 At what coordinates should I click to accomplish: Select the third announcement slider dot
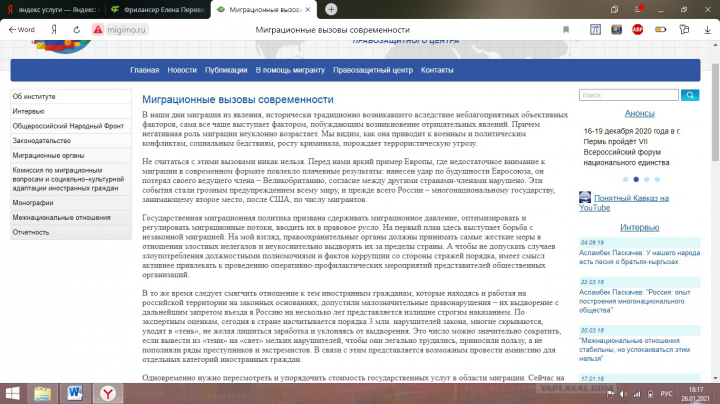click(x=647, y=180)
